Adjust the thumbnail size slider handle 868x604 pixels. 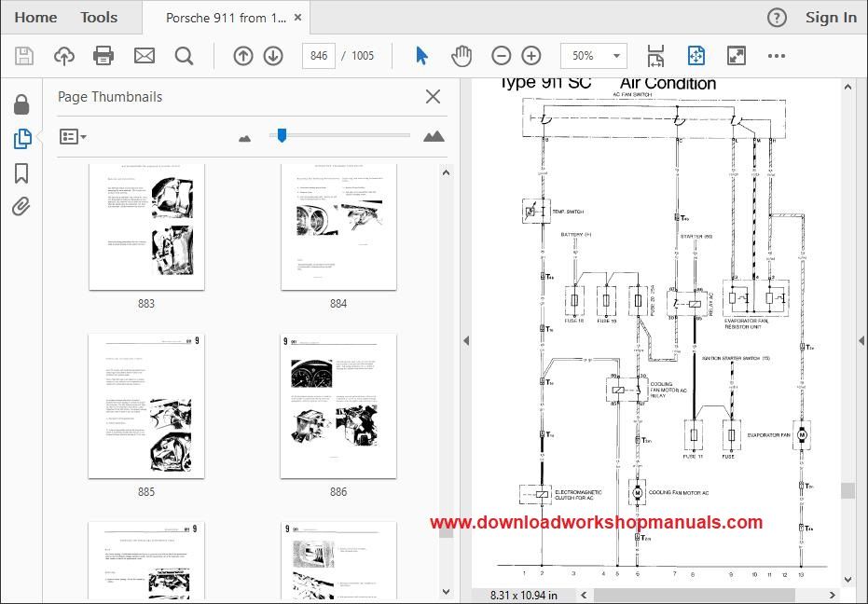(x=282, y=136)
